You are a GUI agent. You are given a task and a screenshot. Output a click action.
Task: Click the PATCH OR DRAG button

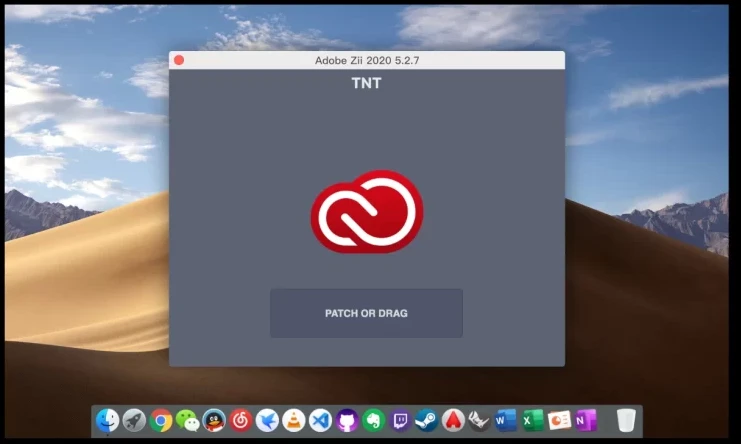pyautogui.click(x=366, y=313)
